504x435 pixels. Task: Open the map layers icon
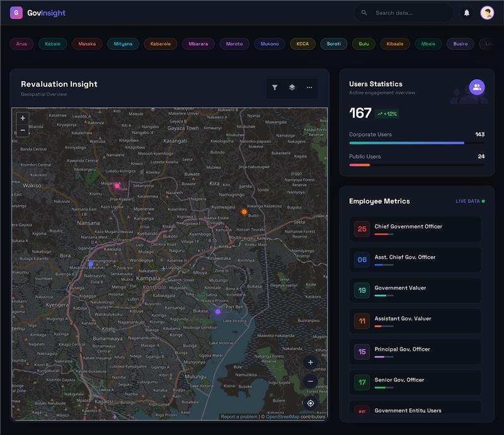292,88
